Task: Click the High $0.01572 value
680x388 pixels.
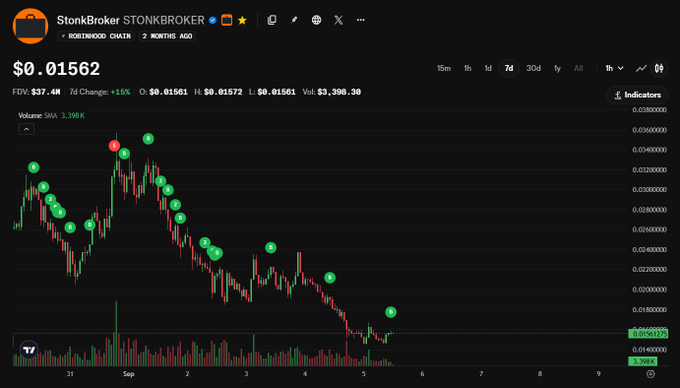Action: (223, 92)
